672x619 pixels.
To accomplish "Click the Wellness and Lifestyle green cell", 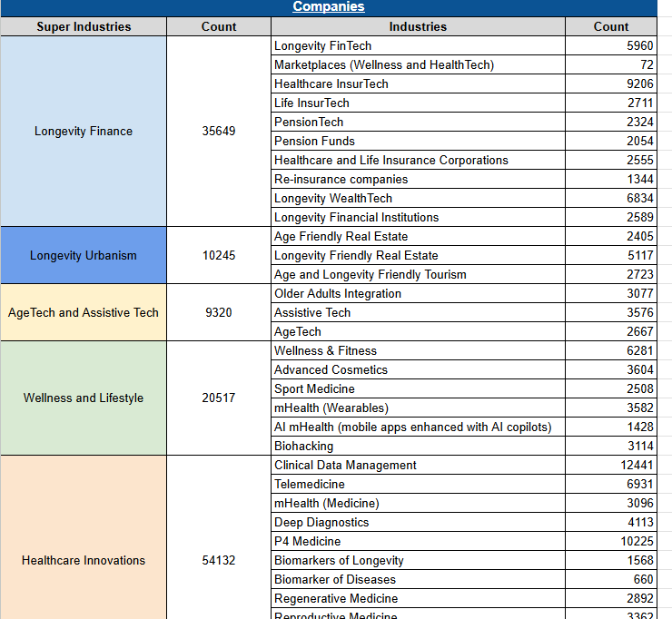I will click(84, 398).
